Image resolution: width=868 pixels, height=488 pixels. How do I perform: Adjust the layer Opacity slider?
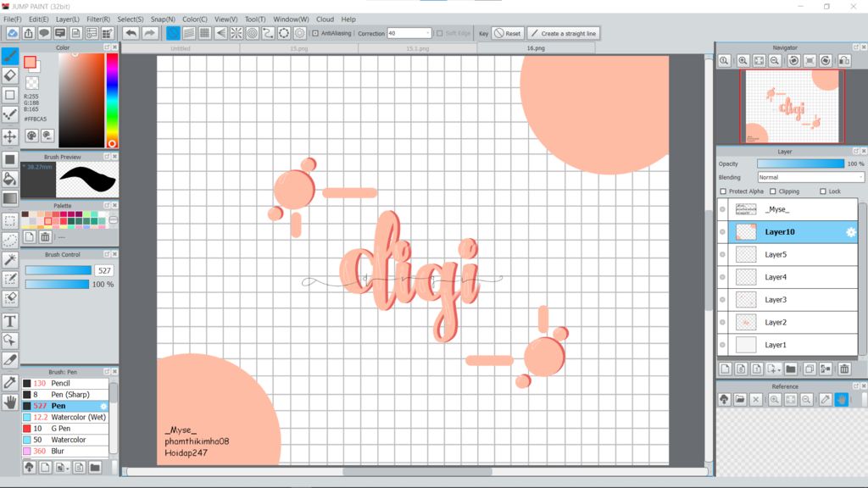point(800,164)
